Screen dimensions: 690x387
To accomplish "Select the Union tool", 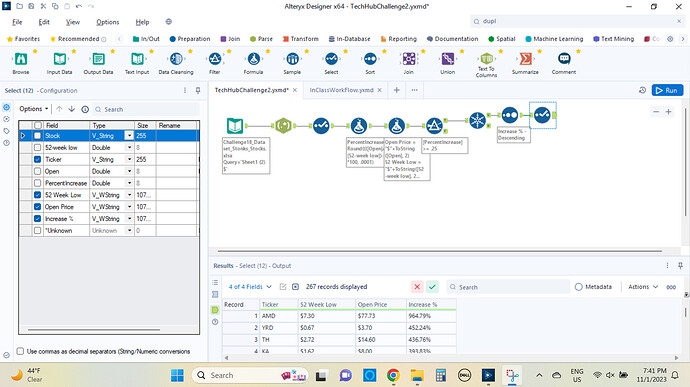I will 448,59.
